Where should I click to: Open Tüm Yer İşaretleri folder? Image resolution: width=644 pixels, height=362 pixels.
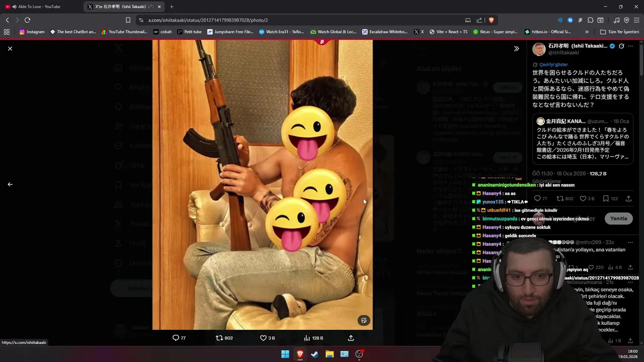point(619,32)
